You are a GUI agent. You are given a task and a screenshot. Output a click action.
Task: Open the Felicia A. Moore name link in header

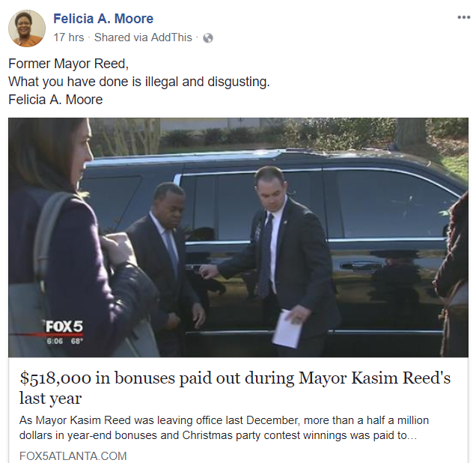click(103, 19)
